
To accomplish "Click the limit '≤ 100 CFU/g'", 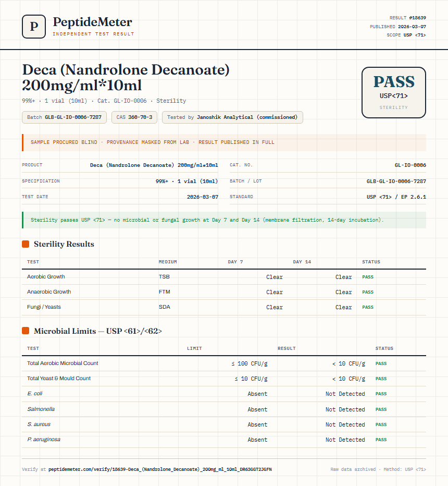I will (250, 363).
